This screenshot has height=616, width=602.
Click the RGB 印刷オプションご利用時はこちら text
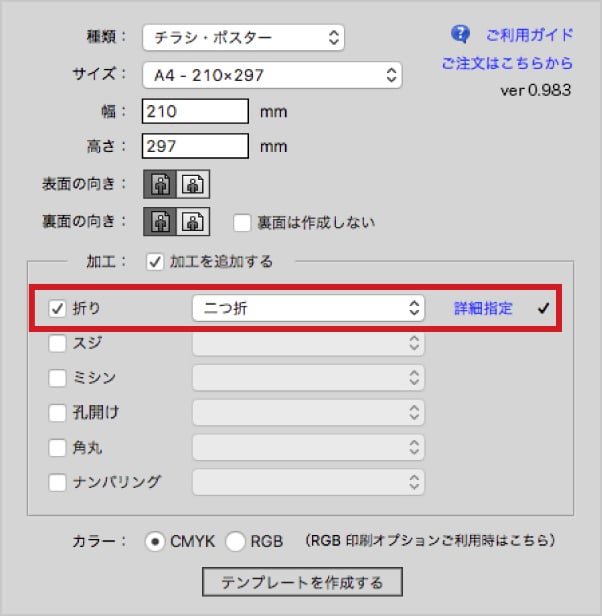(430, 541)
